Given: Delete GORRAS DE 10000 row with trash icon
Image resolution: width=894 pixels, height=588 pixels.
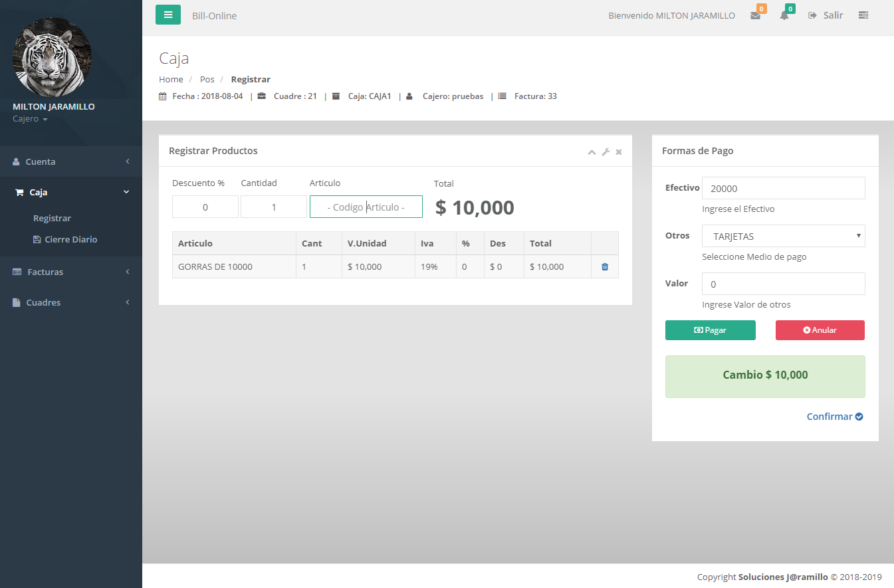Looking at the screenshot, I should [605, 266].
